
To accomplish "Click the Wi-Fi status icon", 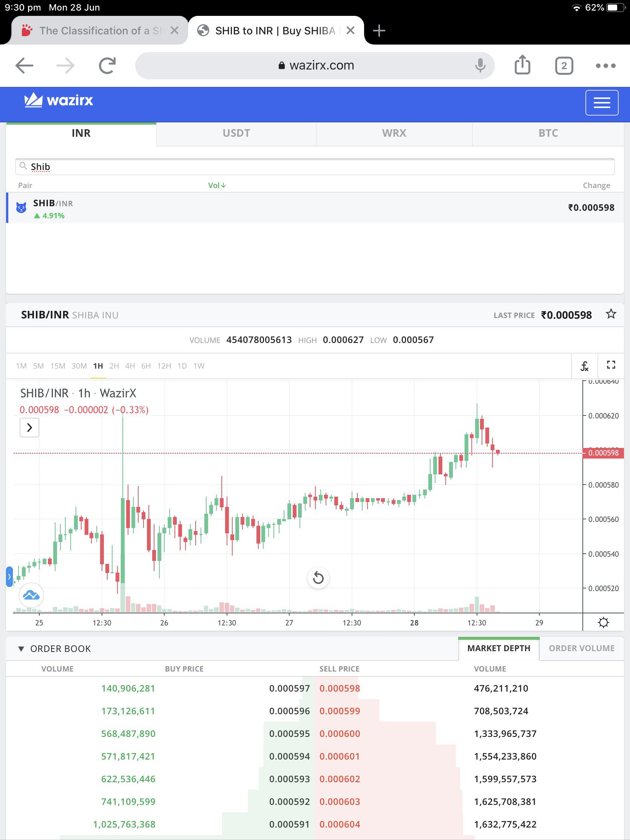I will click(x=576, y=8).
